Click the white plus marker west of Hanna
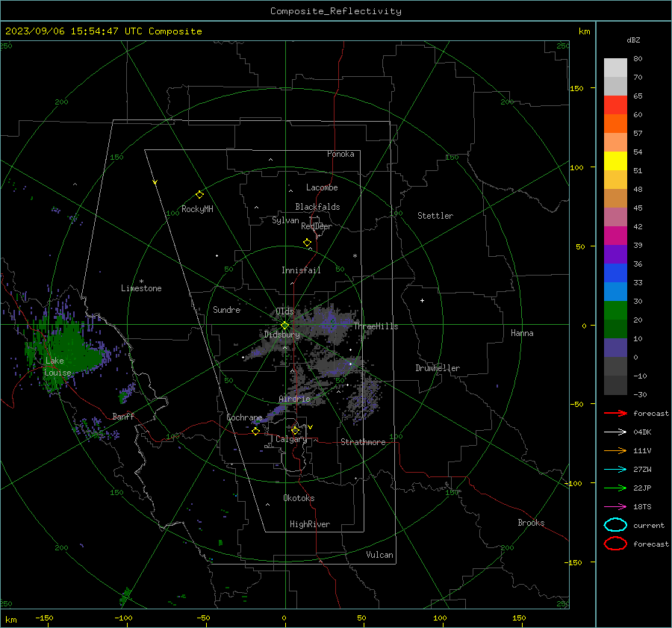672x628 pixels. point(422,300)
